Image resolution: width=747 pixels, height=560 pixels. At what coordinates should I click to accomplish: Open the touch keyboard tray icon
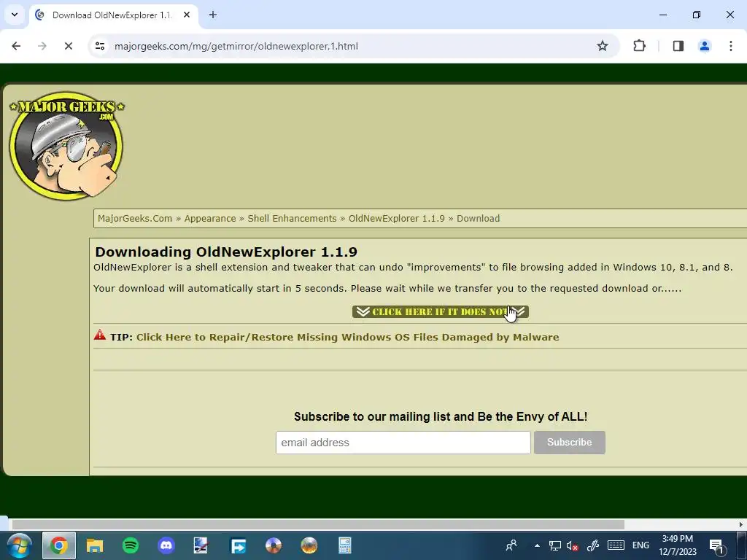pos(616,545)
